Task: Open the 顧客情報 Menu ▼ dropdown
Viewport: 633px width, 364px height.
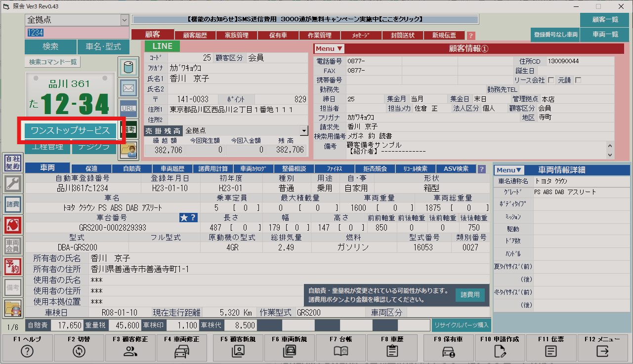Action: (x=330, y=48)
